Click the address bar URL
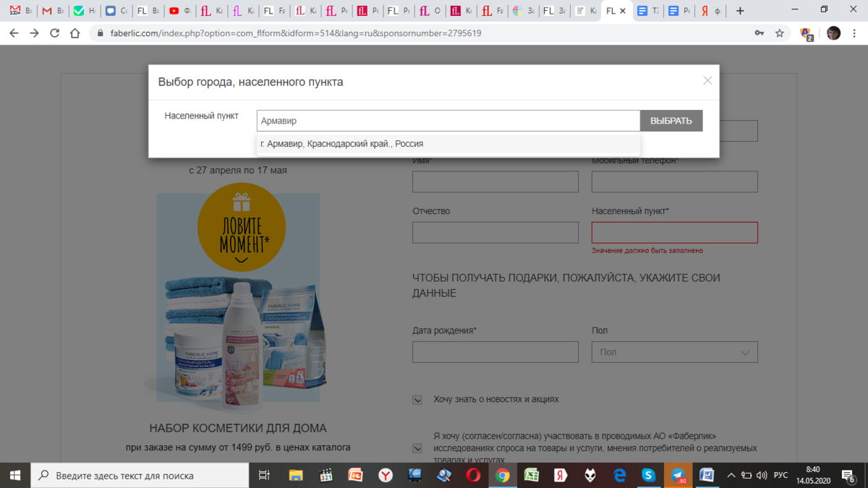This screenshot has width=868, height=488. [296, 33]
